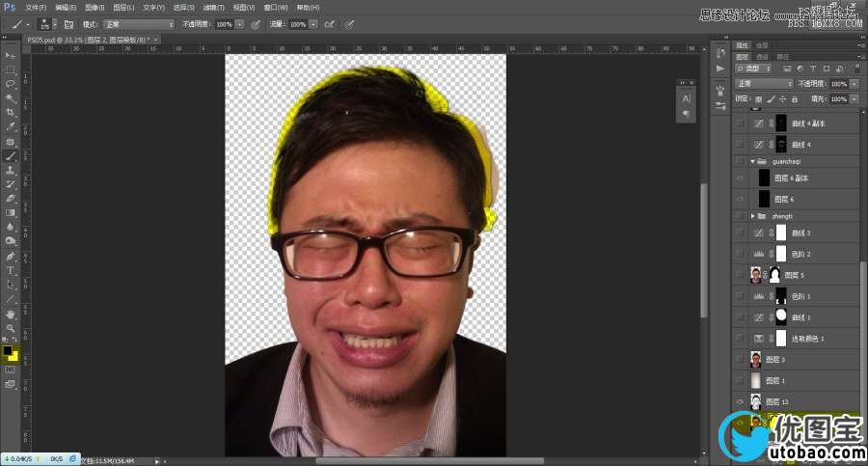Viewport: 868px width, 466px height.
Task: Open the 图像(I) menu
Action: coord(95,8)
